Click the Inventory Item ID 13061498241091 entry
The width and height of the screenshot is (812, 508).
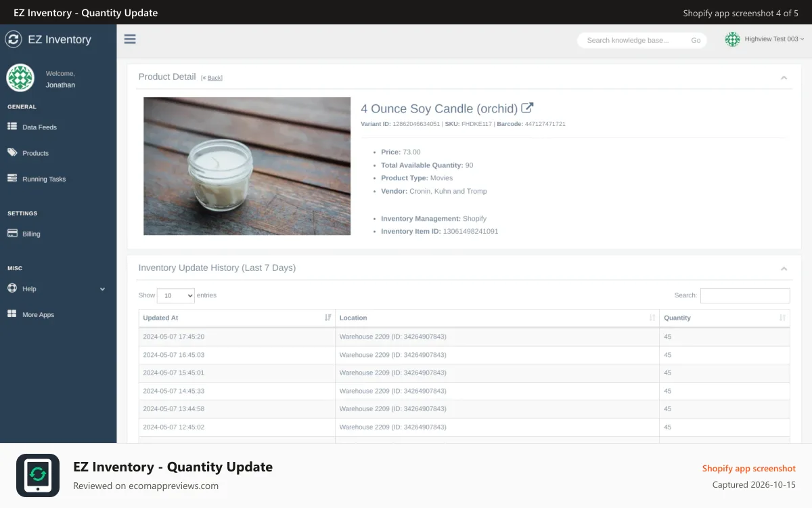[439, 232]
